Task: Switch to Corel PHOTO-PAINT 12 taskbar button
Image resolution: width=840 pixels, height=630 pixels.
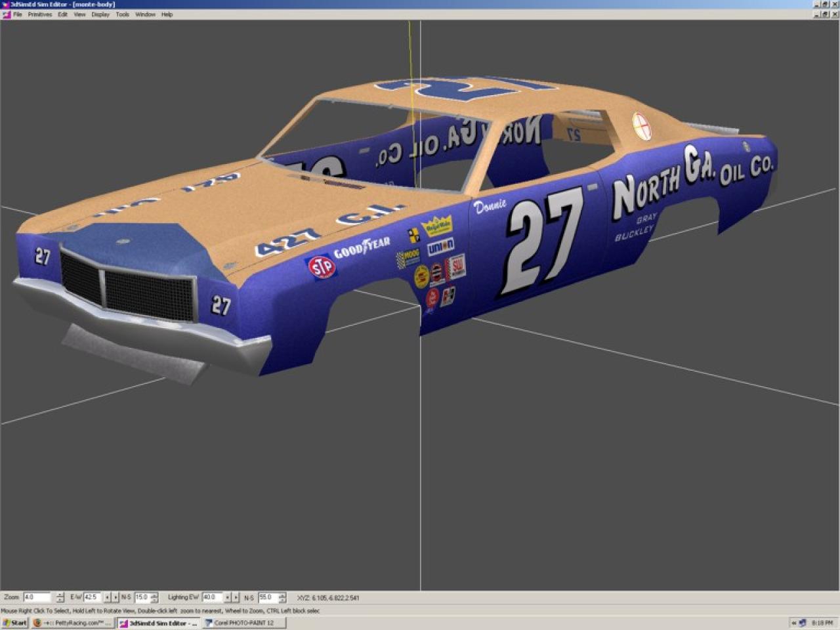Action: tap(243, 623)
